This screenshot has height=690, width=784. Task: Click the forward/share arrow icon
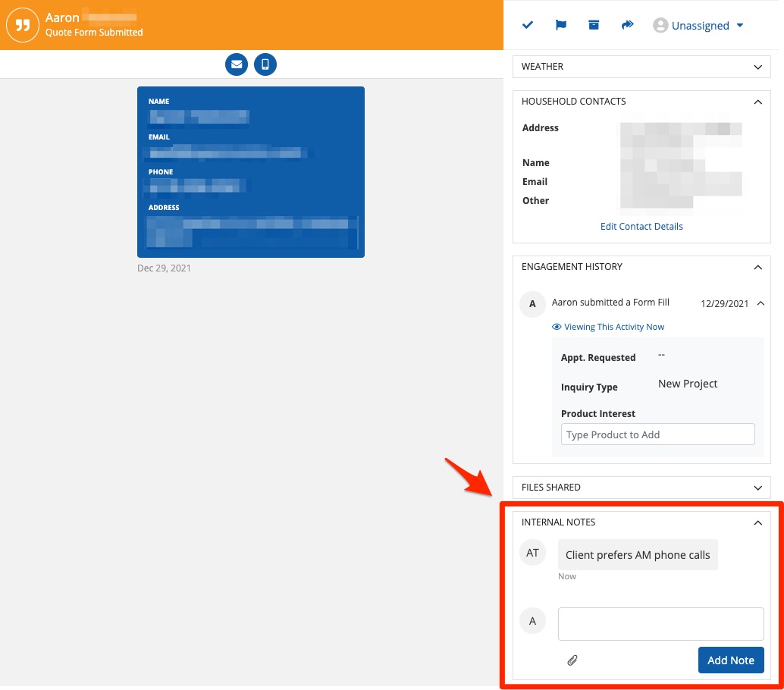[x=627, y=25]
